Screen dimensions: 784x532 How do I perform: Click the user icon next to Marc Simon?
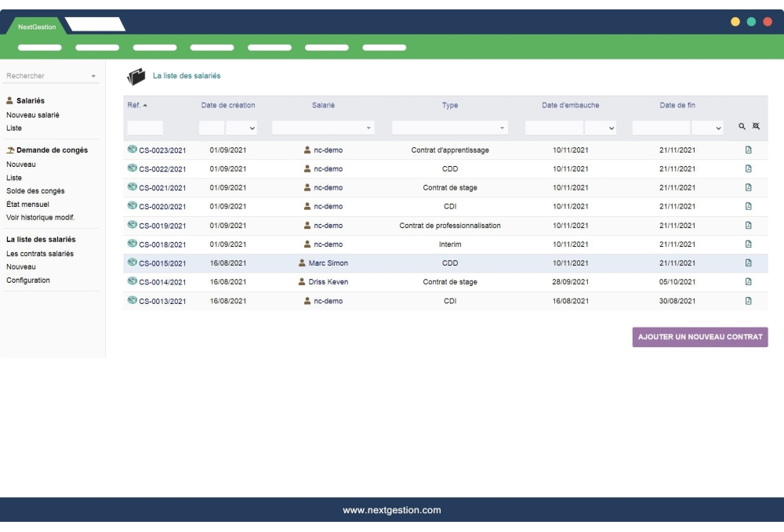[x=303, y=263]
